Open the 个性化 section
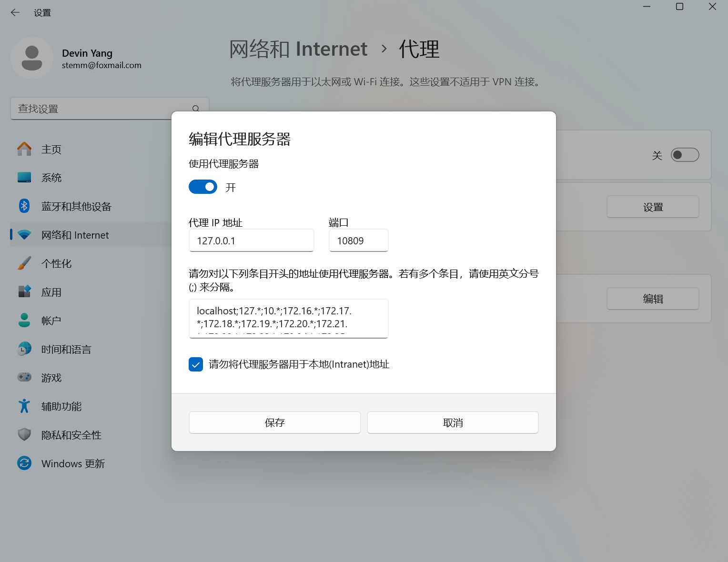 [x=57, y=263]
